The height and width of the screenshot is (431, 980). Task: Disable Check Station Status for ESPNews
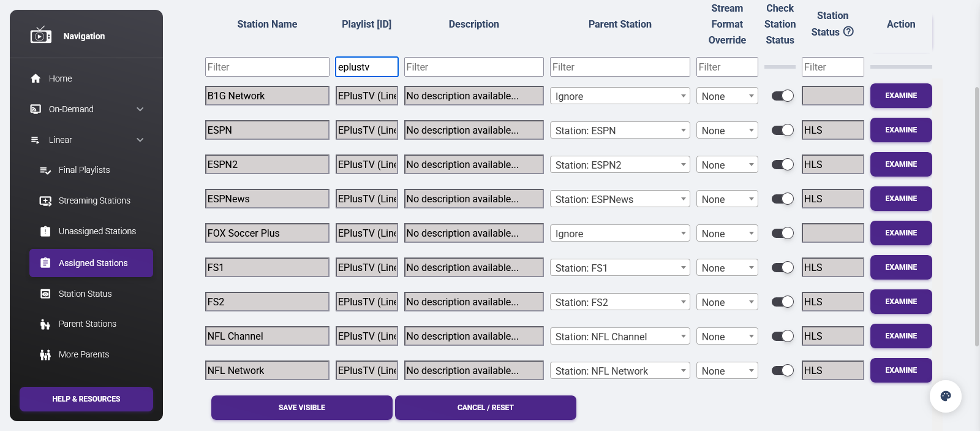782,199
